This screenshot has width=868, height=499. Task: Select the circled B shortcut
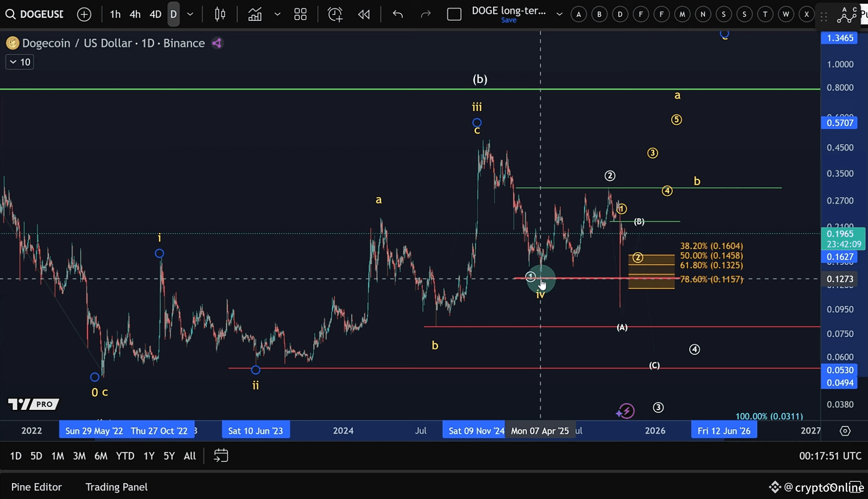coord(599,14)
